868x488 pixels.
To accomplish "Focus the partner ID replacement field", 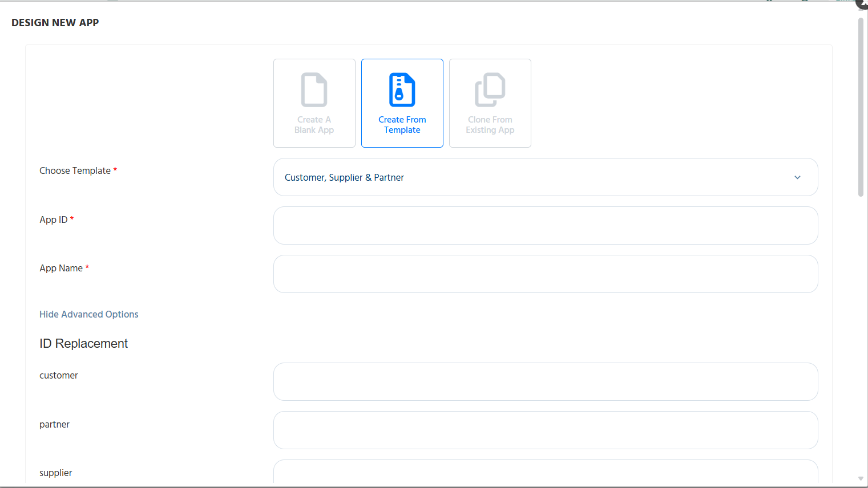I will (x=546, y=430).
